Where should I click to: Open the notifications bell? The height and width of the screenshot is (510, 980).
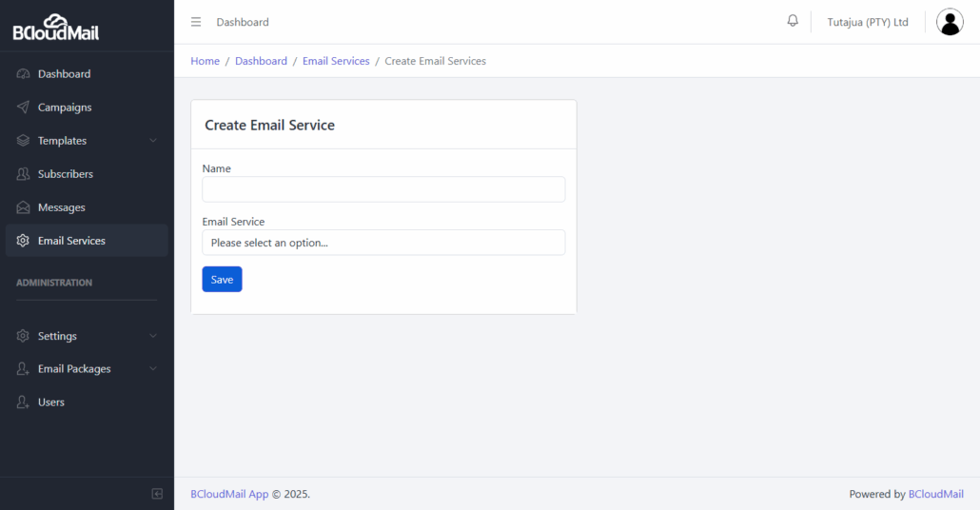793,21
